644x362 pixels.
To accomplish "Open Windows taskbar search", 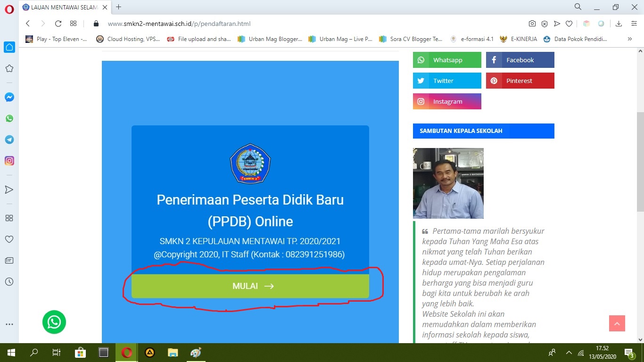I will click(34, 352).
